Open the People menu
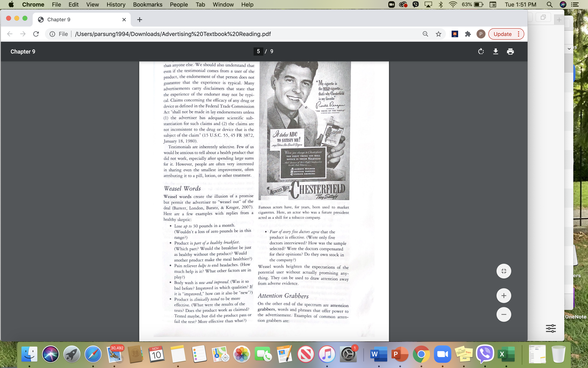The height and width of the screenshot is (368, 588). (179, 4)
